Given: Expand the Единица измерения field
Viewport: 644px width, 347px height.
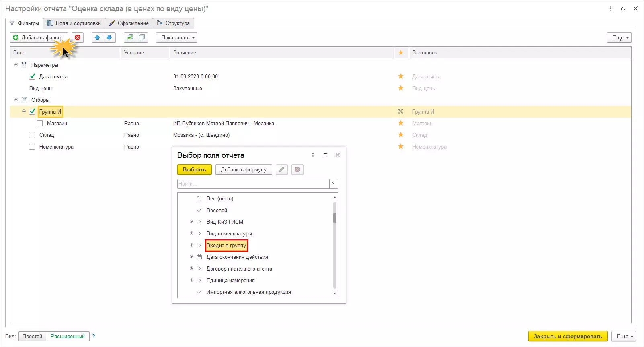Looking at the screenshot, I should 191,280.
